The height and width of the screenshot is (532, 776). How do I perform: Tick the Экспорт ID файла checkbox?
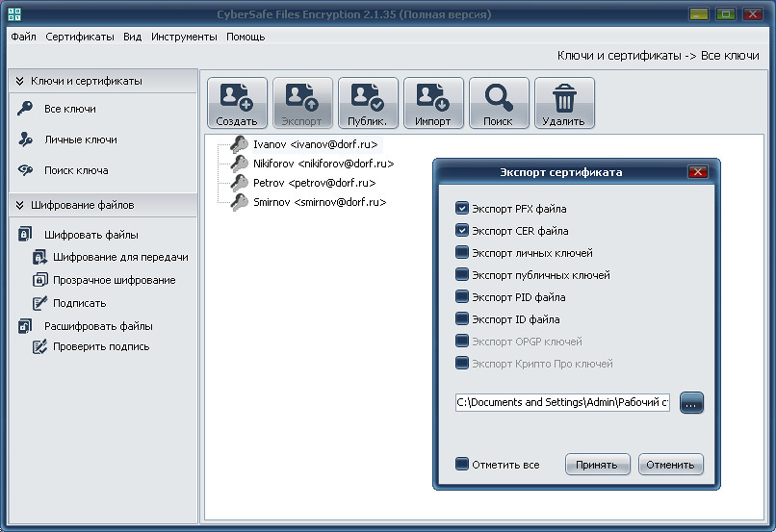coord(462,318)
